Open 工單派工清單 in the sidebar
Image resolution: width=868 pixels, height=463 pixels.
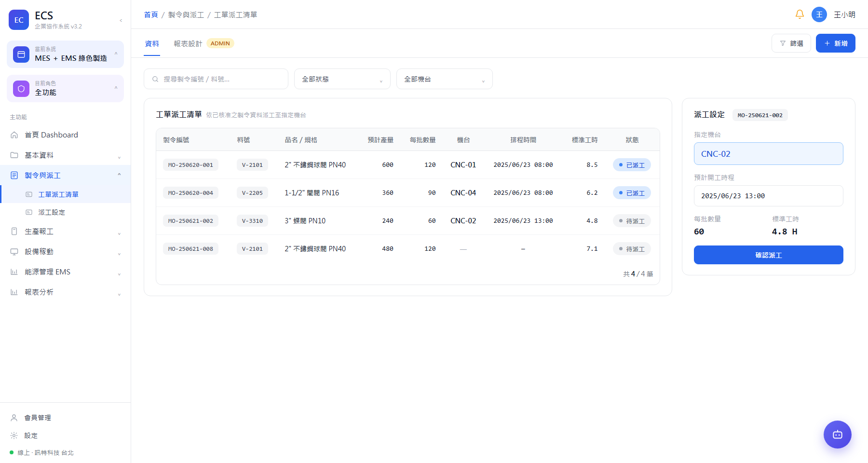(65, 194)
